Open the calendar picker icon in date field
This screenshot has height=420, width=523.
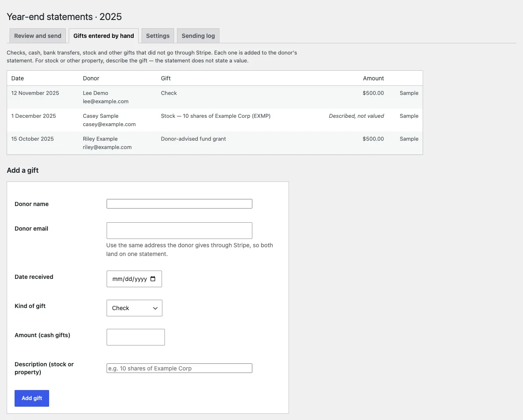point(153,279)
